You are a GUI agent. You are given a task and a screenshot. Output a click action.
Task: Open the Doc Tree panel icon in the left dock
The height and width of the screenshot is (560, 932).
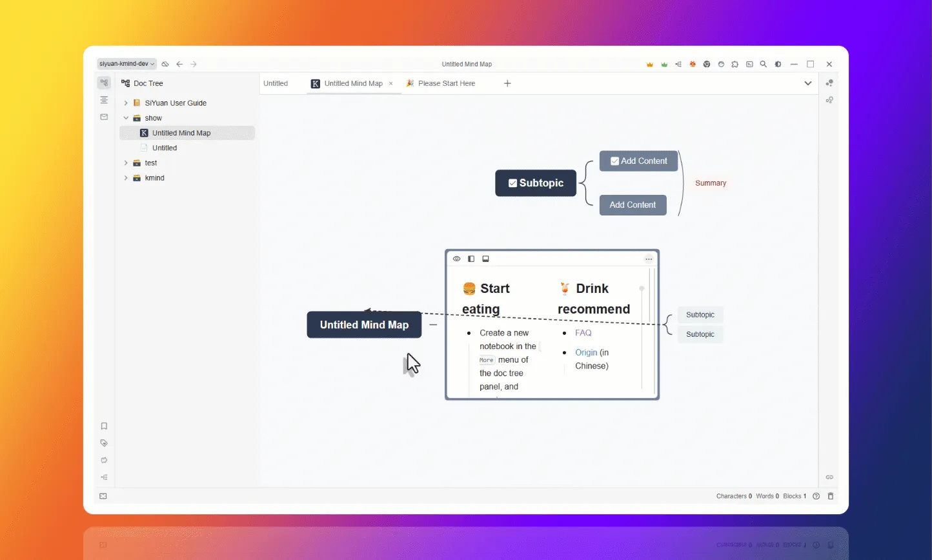[x=104, y=83]
